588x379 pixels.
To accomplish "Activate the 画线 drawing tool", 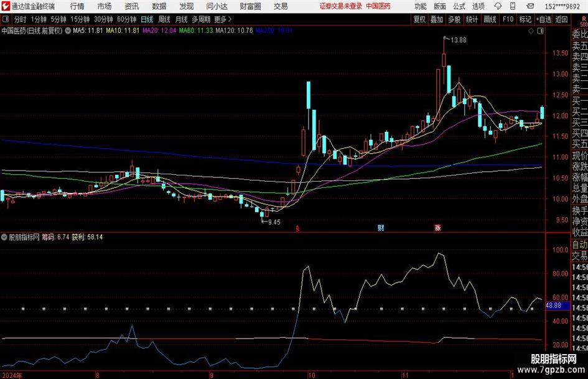I will (x=490, y=19).
